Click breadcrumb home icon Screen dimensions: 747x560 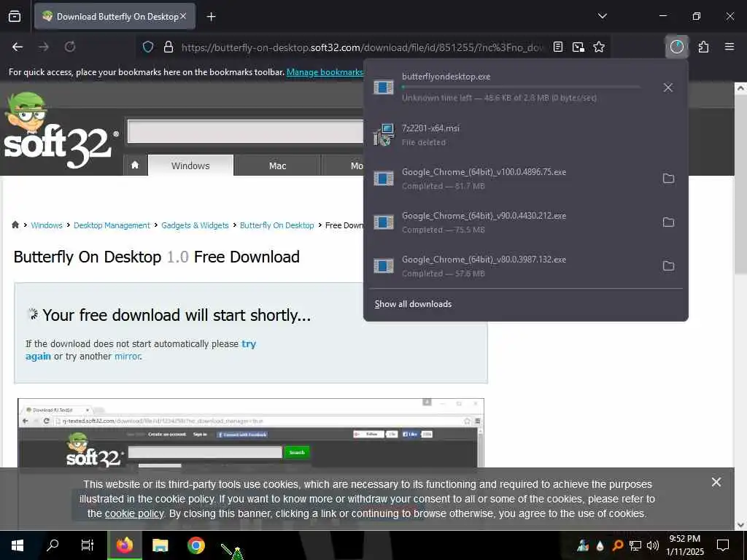click(15, 225)
